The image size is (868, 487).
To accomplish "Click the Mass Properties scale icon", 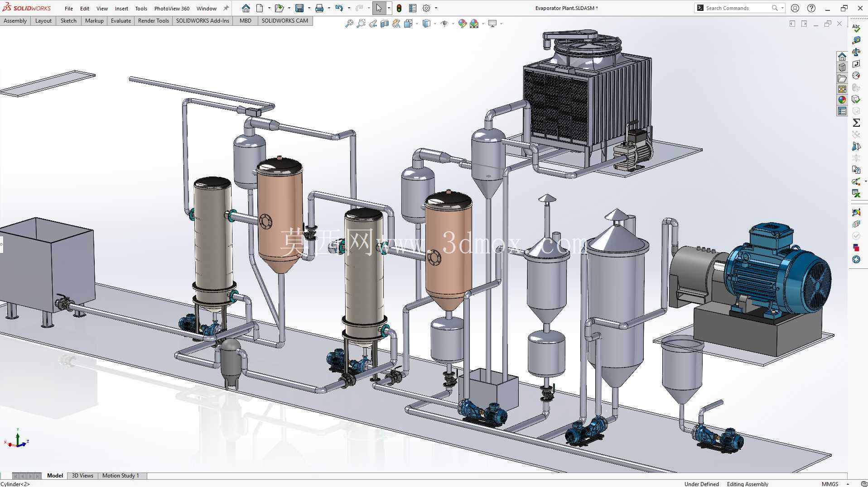I will click(856, 52).
